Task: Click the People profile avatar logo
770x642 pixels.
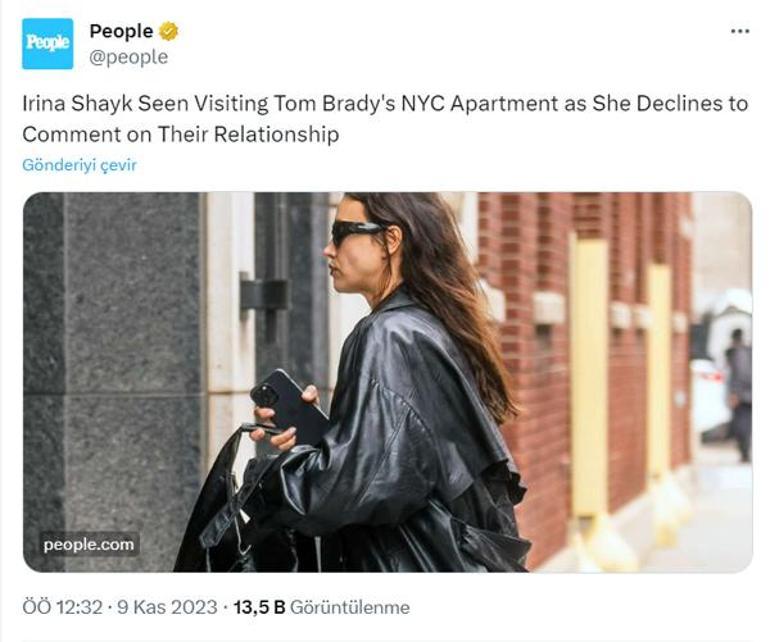Action: click(48, 44)
